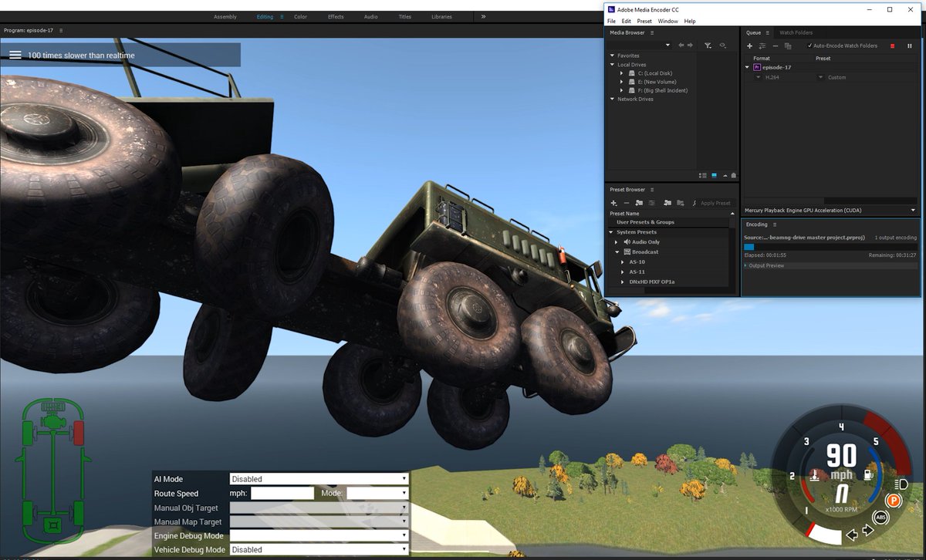The height and width of the screenshot is (560, 926).
Task: Open the File menu in Media Encoder
Action: click(611, 21)
